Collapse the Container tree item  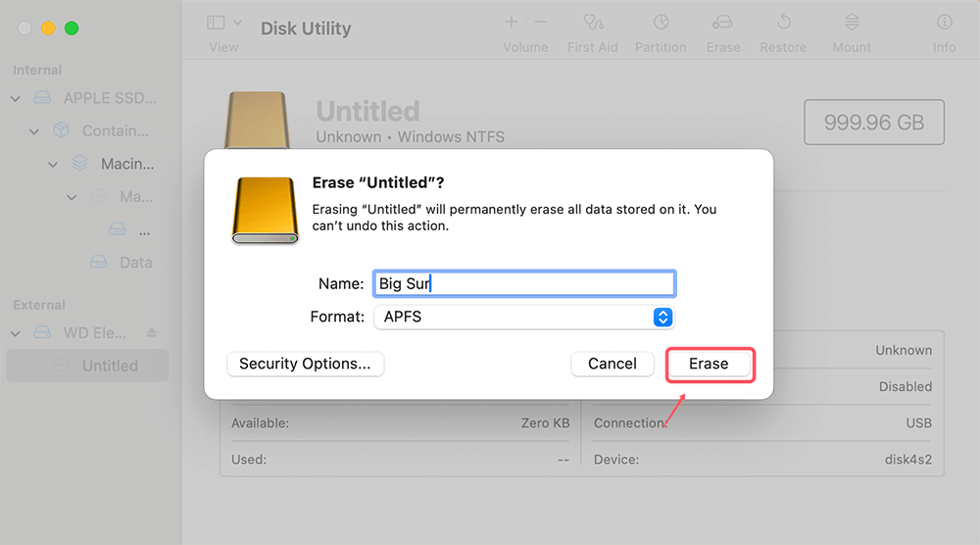[35, 131]
